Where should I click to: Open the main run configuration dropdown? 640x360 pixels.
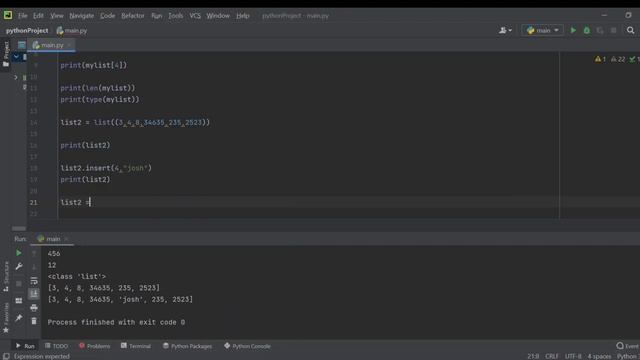[x=542, y=30]
